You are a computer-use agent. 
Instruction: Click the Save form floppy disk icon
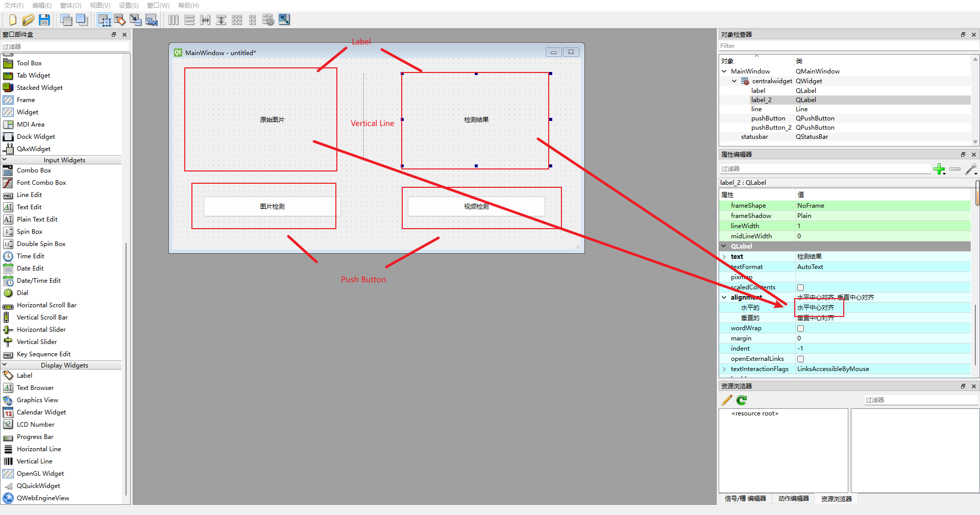coord(44,20)
